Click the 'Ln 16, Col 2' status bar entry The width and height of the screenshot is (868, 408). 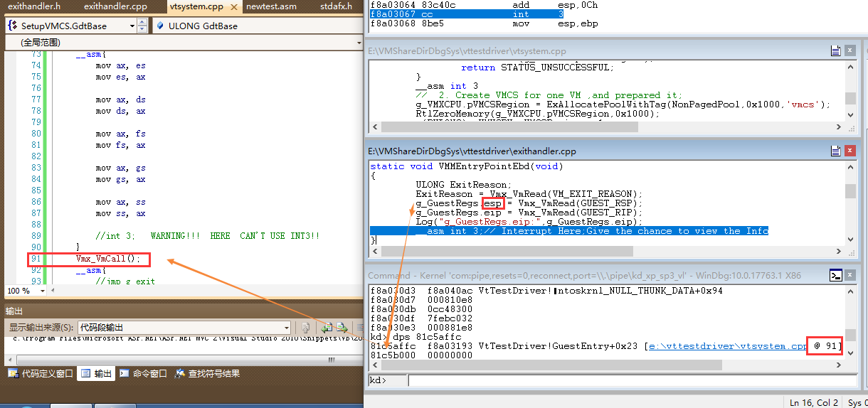point(813,402)
